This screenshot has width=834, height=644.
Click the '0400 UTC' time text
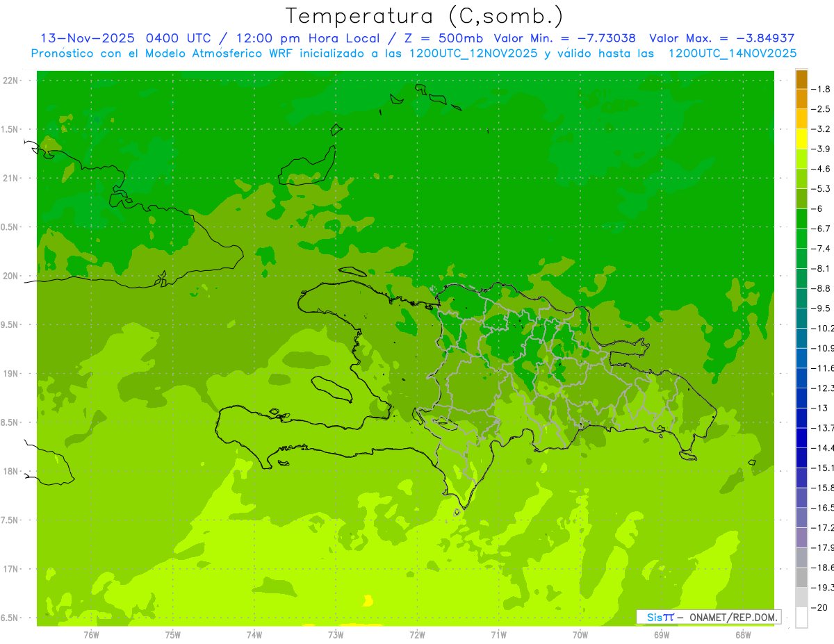point(178,38)
